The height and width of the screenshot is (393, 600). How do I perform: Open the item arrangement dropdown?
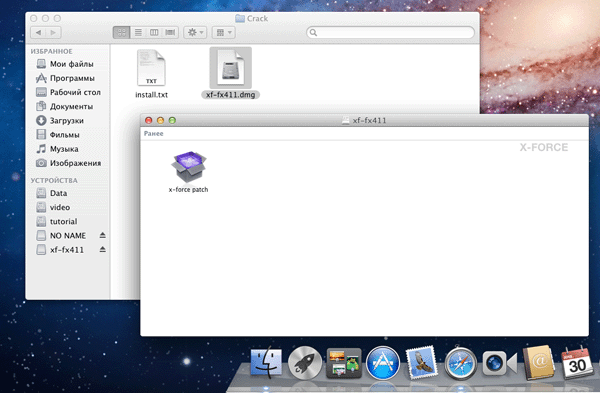tap(224, 33)
